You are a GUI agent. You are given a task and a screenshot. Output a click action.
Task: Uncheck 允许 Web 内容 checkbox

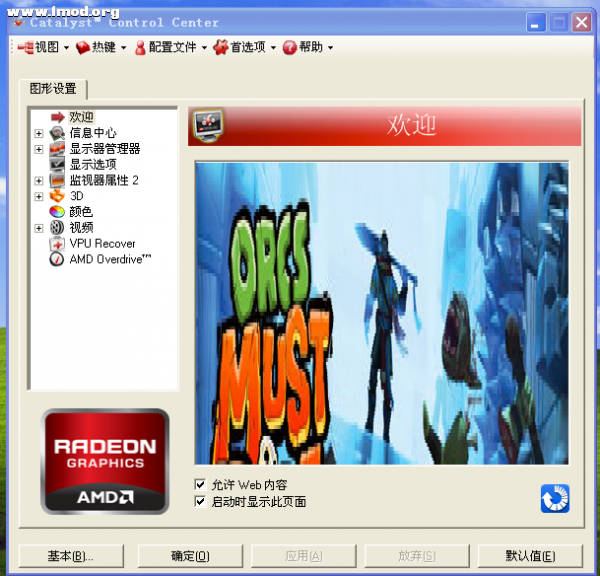click(200, 485)
